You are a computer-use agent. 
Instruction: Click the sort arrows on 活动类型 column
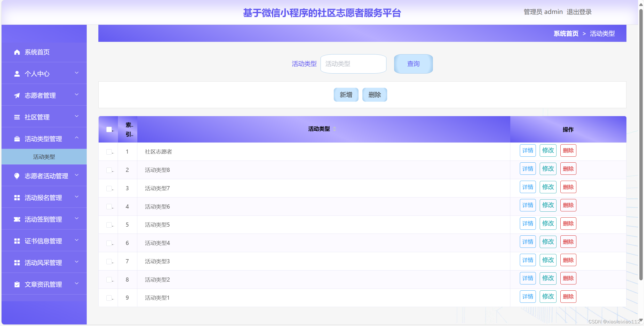[335, 129]
